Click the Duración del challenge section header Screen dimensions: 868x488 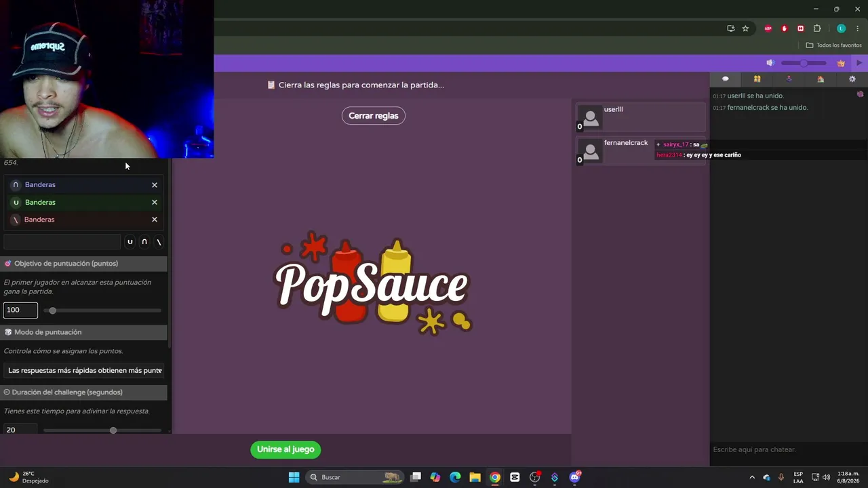click(x=83, y=392)
